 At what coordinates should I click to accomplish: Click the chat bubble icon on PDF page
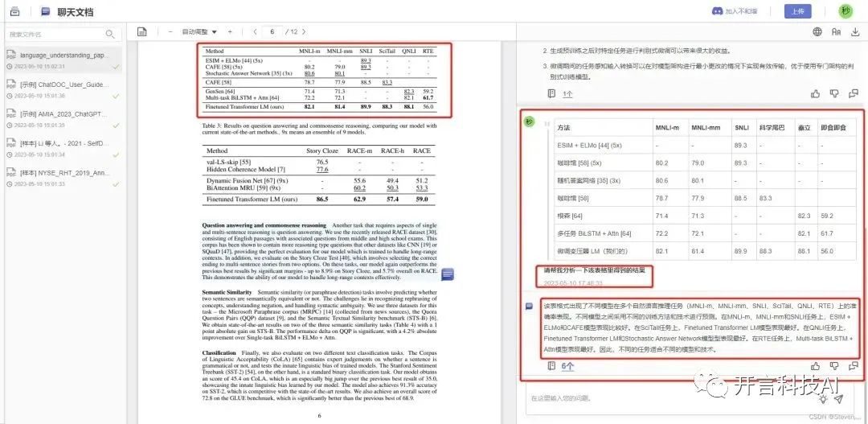tap(448, 274)
